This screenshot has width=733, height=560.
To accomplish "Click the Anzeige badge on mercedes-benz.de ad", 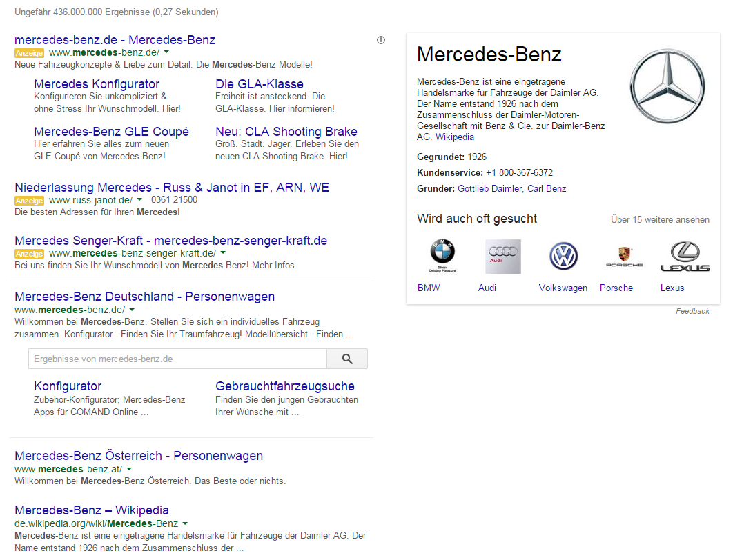I will coord(30,53).
